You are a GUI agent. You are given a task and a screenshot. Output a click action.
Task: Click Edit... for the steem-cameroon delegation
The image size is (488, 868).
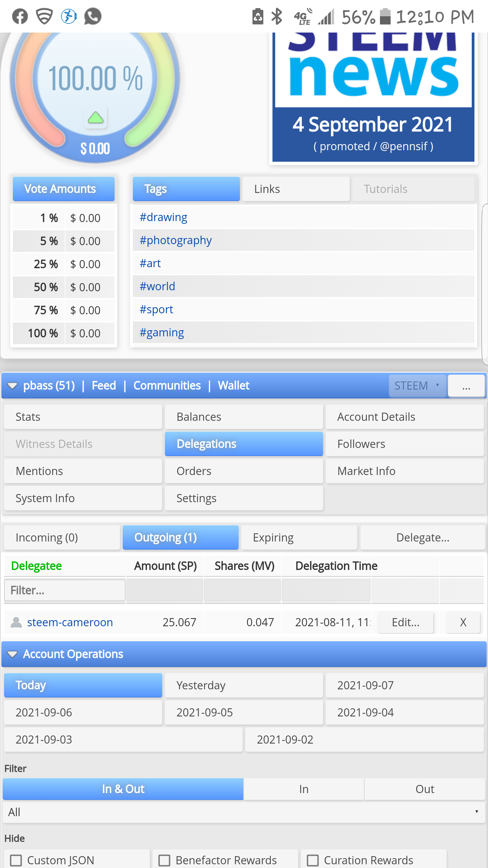point(406,622)
